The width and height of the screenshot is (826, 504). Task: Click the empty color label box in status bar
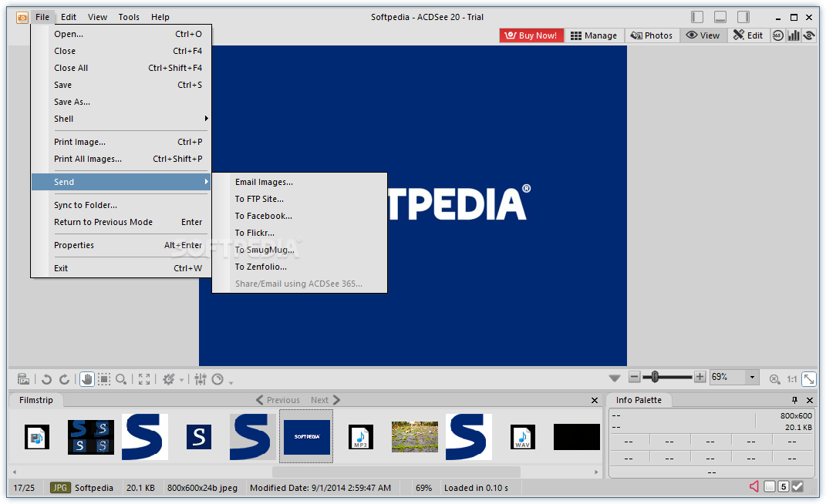(770, 486)
